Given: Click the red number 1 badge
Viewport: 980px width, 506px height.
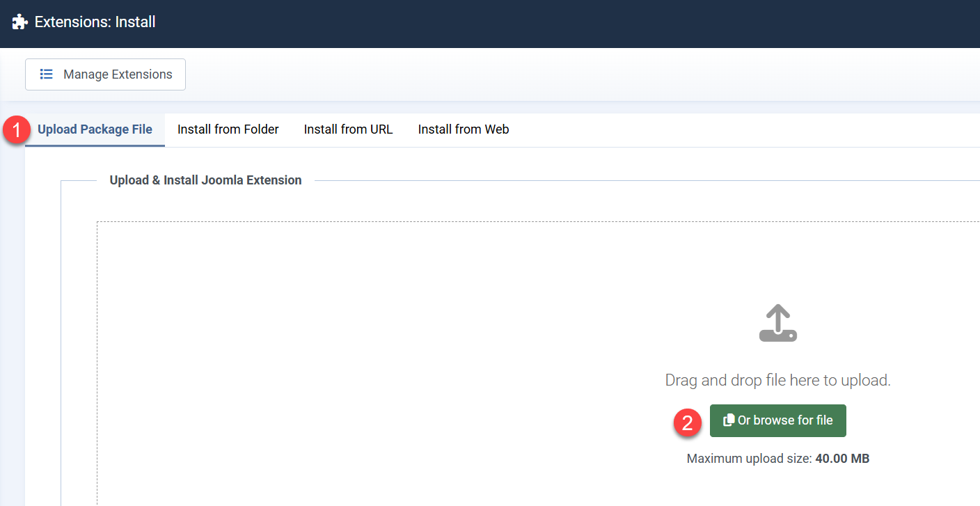Looking at the screenshot, I should [x=16, y=130].
